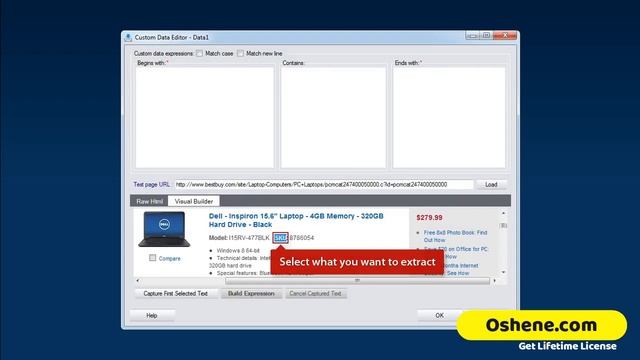Click the Build Expression button
The height and width of the screenshot is (360, 640).
coord(251,293)
